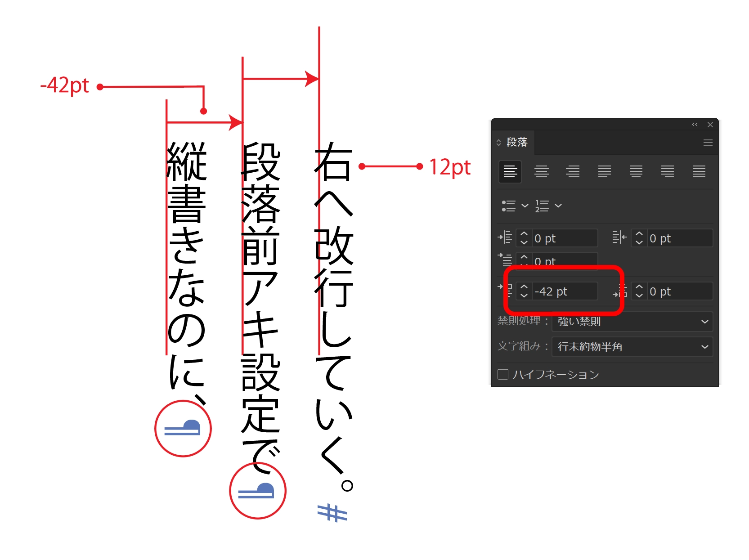
Task: Select the right-align paragraph icon
Action: point(573,171)
